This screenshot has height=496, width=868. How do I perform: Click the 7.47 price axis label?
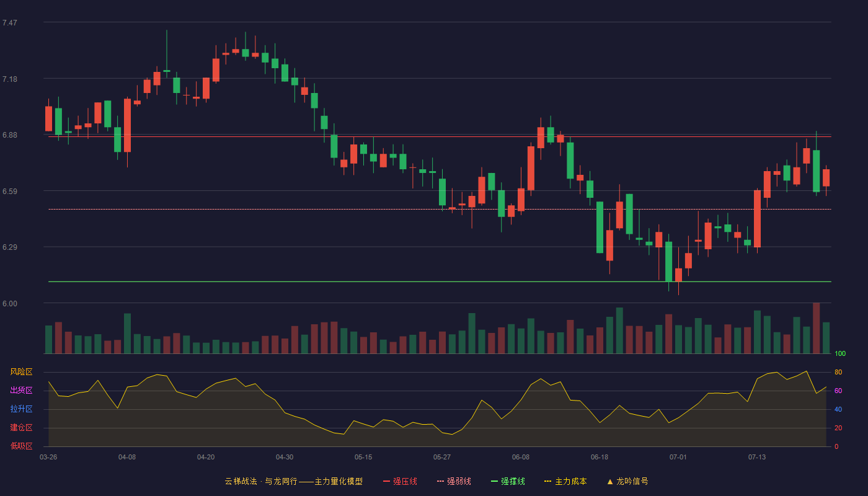click(x=10, y=23)
